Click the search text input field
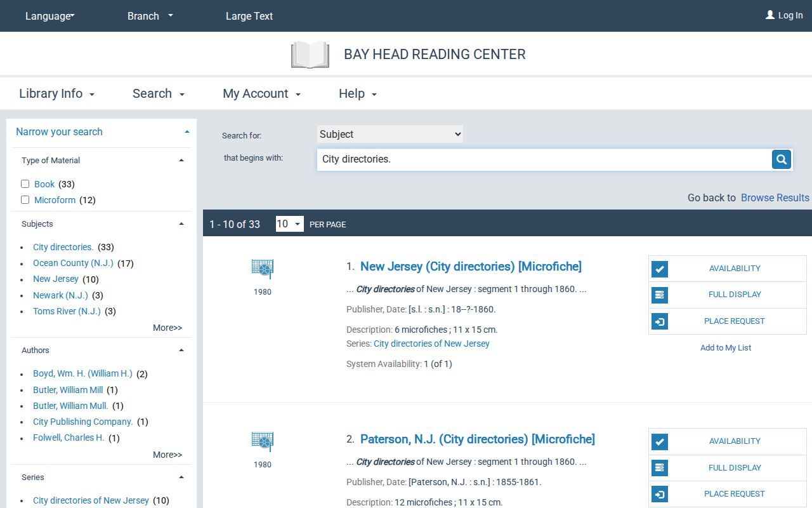The height and width of the screenshot is (508, 812). (544, 159)
